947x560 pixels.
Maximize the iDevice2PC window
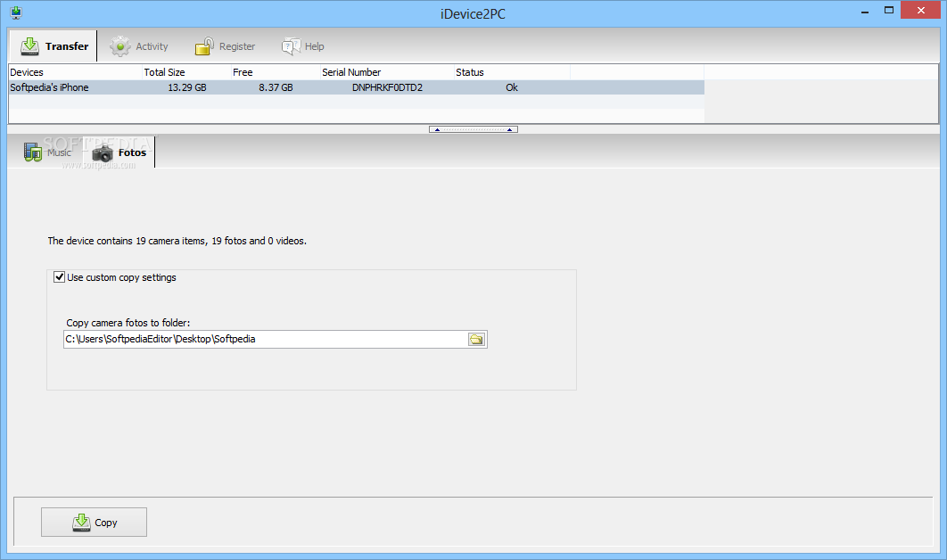pyautogui.click(x=889, y=11)
